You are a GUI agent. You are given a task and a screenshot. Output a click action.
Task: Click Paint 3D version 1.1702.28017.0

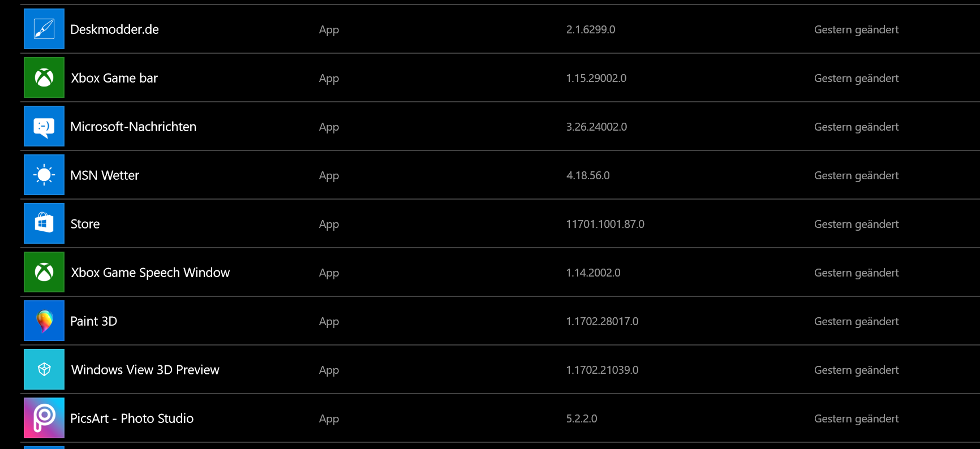pyautogui.click(x=602, y=321)
